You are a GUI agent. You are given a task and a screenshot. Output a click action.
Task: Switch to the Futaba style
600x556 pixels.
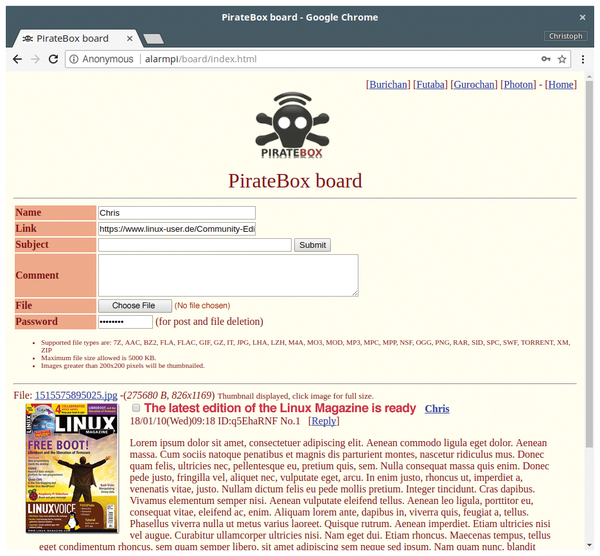point(430,84)
